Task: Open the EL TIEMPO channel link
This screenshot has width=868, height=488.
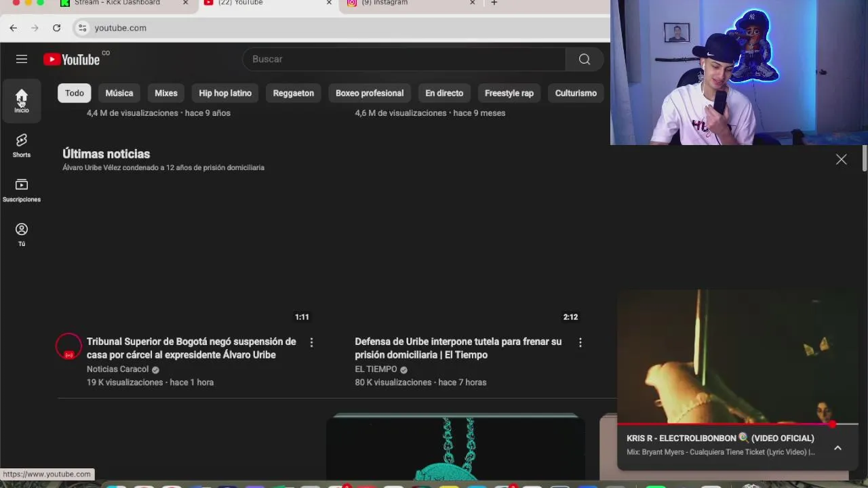Action: click(x=376, y=369)
